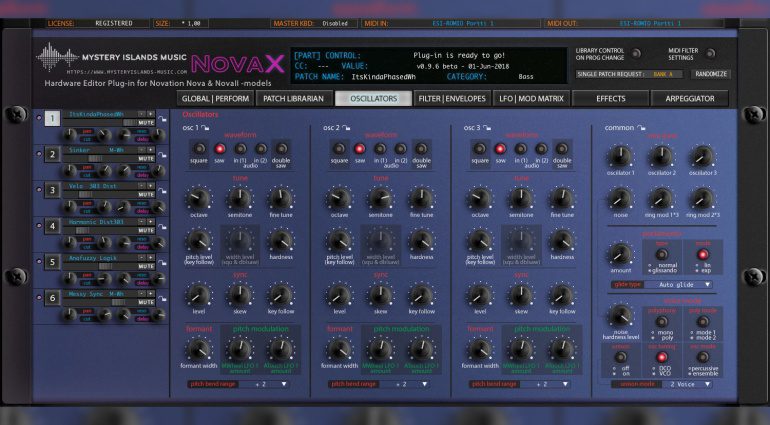Select saw waveform for osc 3
This screenshot has height=425, width=770.
click(501, 148)
